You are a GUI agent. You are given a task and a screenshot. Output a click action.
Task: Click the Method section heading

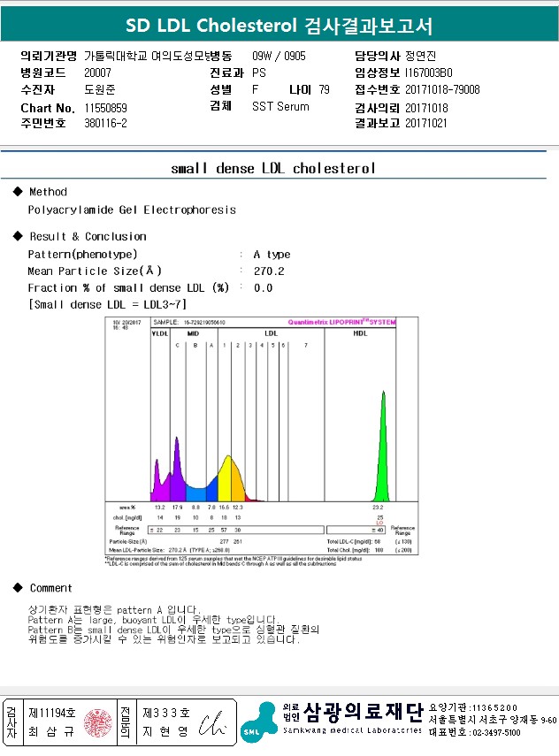pos(48,192)
